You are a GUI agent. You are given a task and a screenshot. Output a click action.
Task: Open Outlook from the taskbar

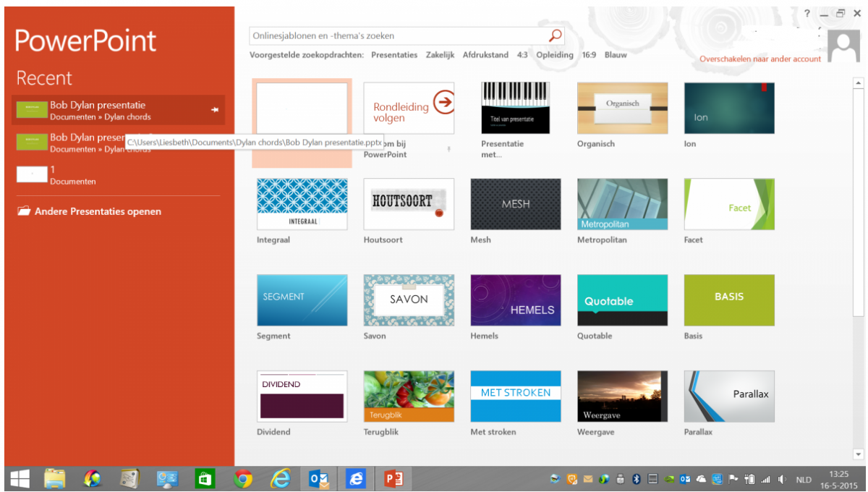coord(318,479)
